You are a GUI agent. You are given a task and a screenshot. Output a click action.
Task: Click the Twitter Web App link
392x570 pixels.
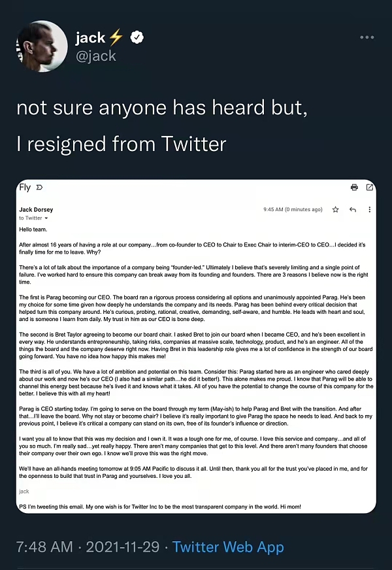228,546
